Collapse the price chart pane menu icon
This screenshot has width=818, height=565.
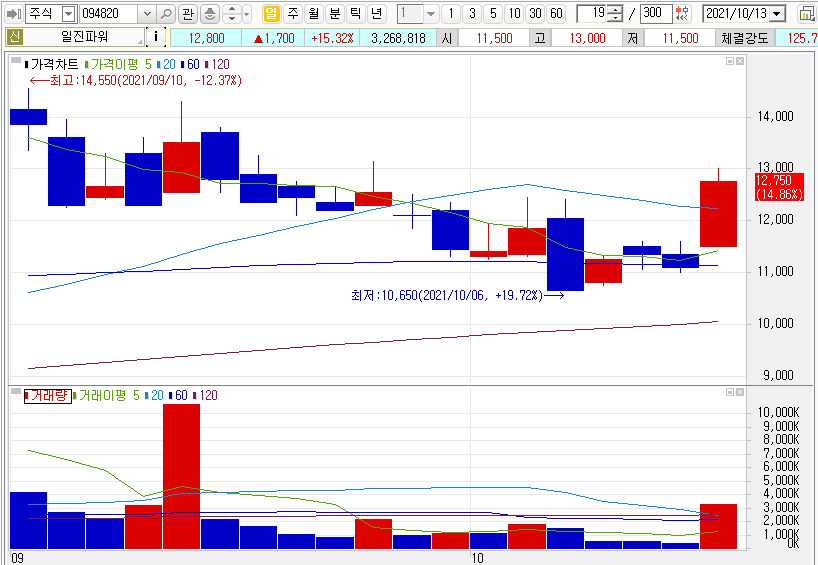[15, 61]
